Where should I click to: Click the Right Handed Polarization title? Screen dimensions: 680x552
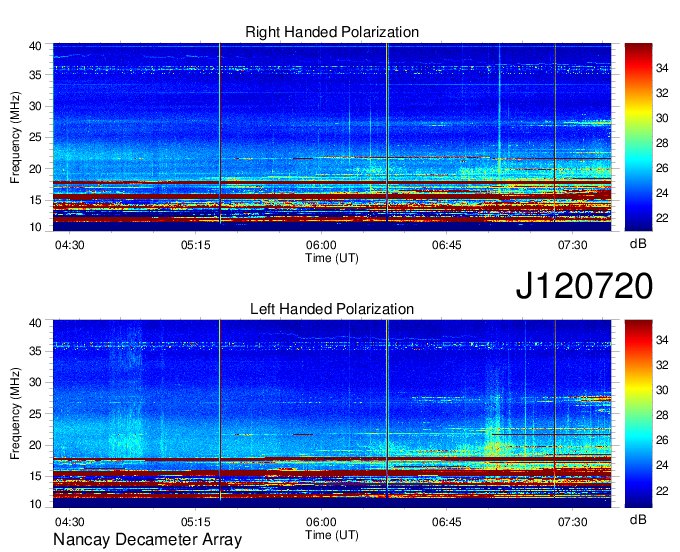pyautogui.click(x=332, y=32)
